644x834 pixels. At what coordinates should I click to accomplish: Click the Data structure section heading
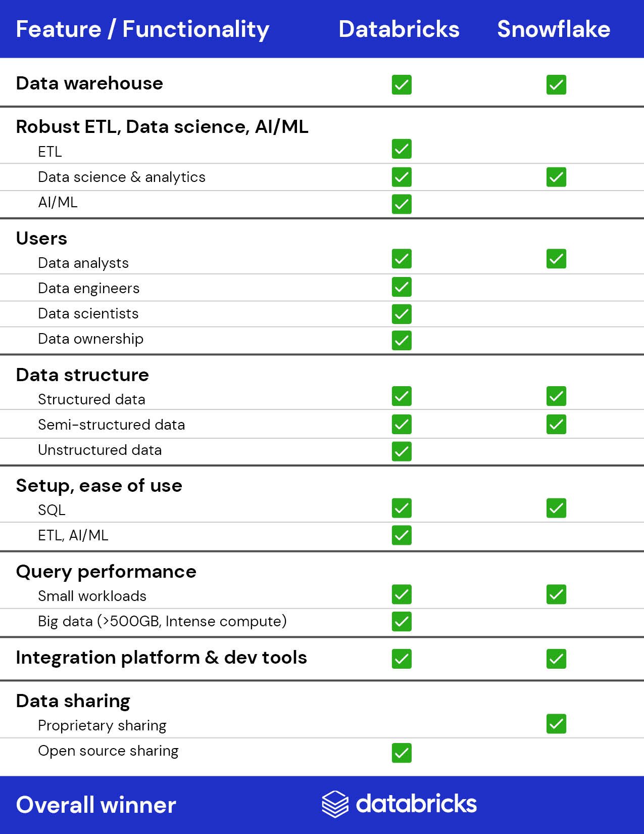82,375
